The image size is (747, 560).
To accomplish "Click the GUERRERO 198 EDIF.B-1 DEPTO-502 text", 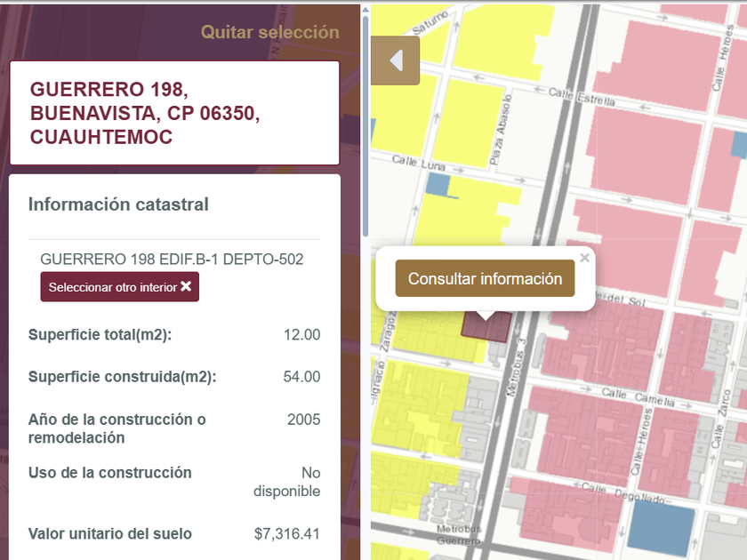I will [172, 259].
